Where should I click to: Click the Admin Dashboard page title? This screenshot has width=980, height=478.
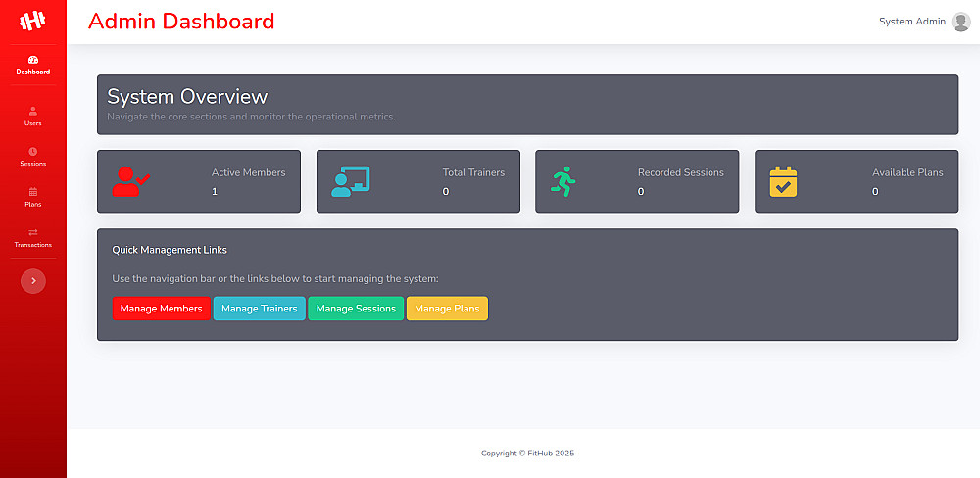coord(181,22)
